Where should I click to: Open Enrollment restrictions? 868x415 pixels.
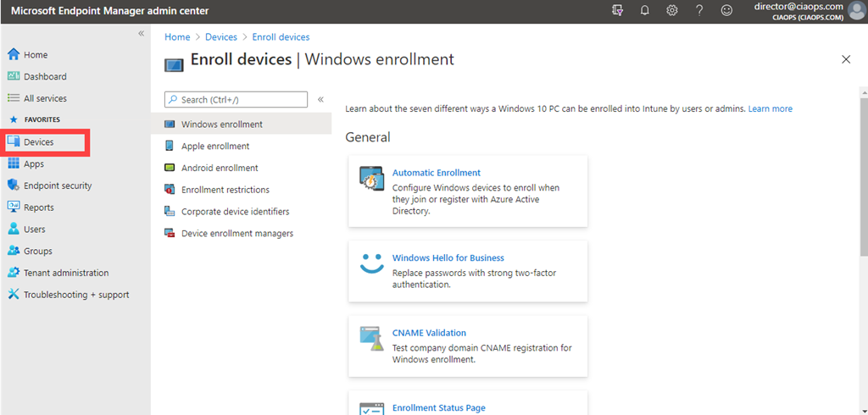click(225, 190)
